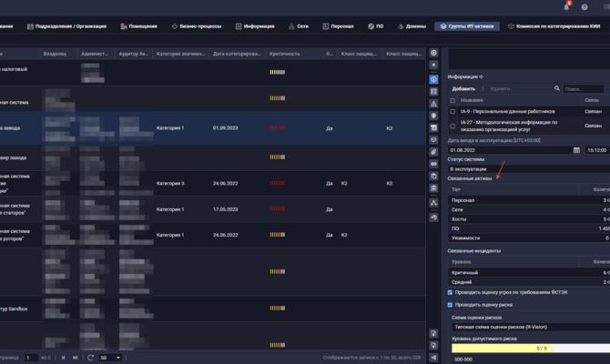Screen dimensions: 610x364
Task: Switch to Подразделение / Организация tab
Action: [66, 26]
